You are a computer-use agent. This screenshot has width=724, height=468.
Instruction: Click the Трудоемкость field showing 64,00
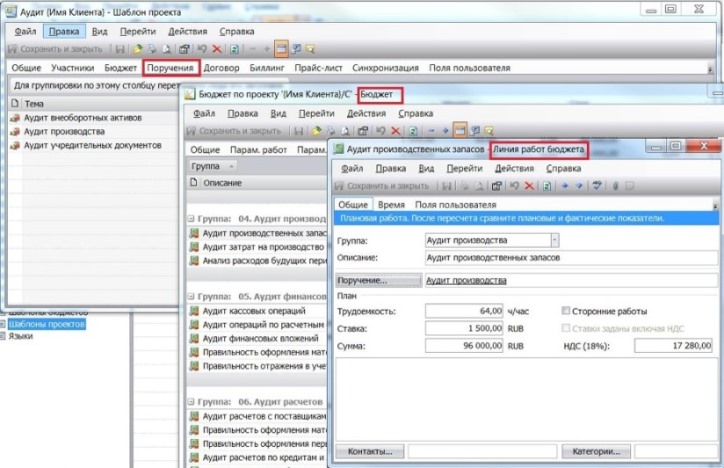click(464, 311)
